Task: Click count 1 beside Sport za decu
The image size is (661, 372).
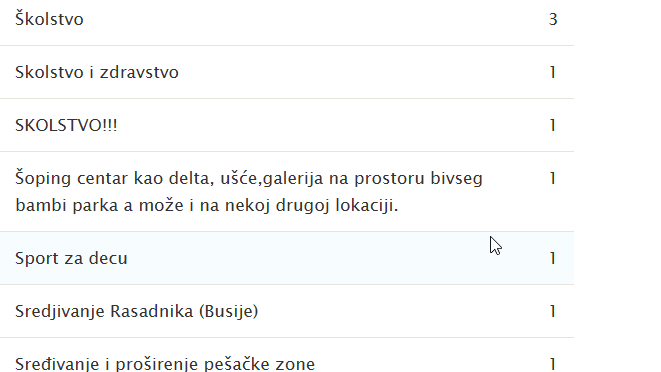Action: tap(553, 258)
